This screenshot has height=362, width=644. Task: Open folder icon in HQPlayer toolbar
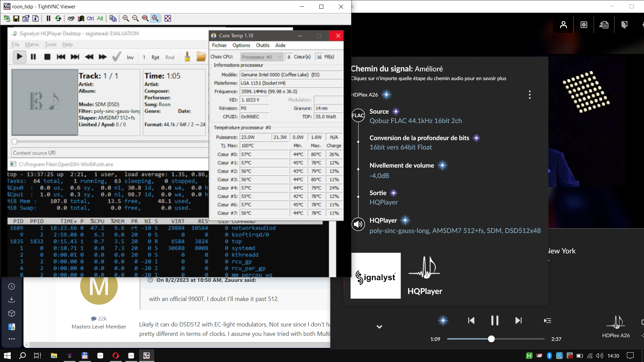coord(201,57)
